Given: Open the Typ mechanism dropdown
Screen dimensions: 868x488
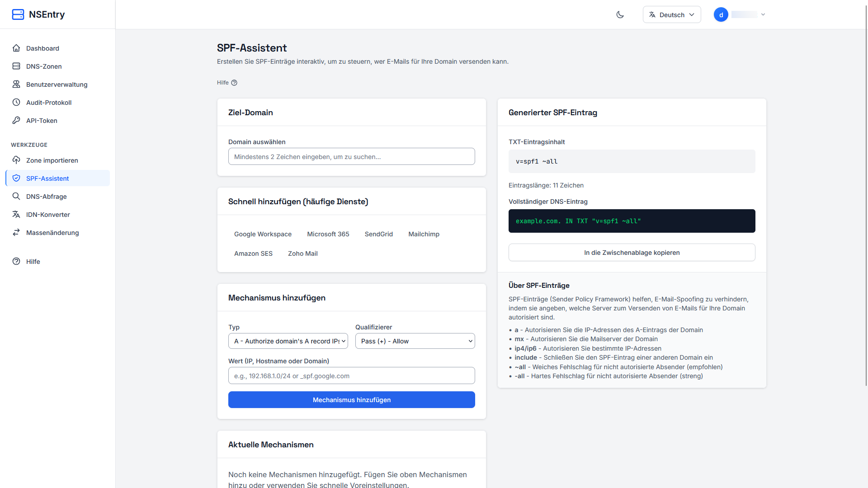Looking at the screenshot, I should pos(288,341).
